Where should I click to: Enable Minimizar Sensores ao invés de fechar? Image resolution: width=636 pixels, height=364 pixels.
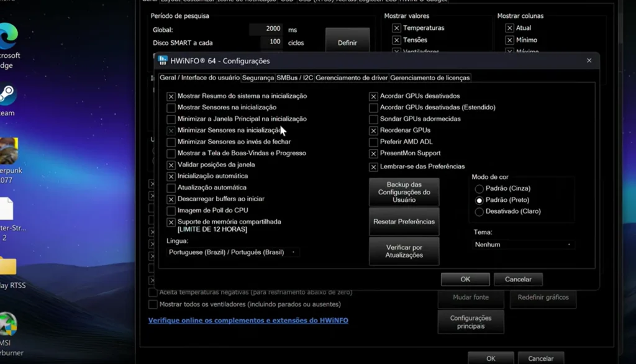[171, 142]
